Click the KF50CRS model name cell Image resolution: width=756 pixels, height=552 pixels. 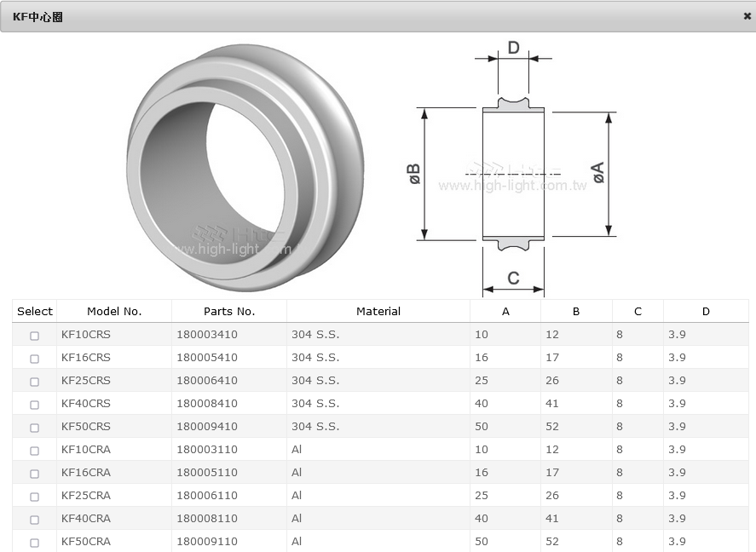pyautogui.click(x=86, y=427)
